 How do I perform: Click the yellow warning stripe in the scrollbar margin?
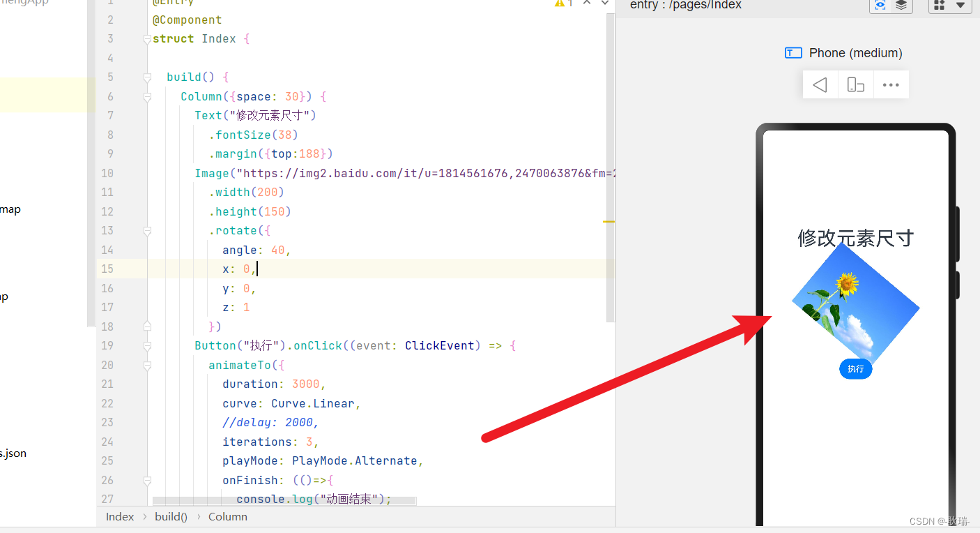(608, 221)
